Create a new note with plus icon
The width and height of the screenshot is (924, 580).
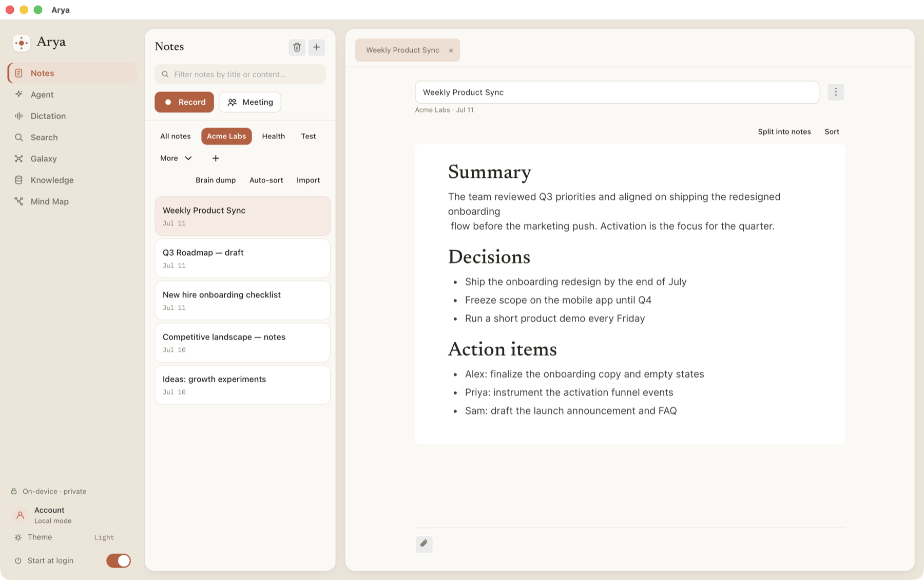tap(317, 47)
